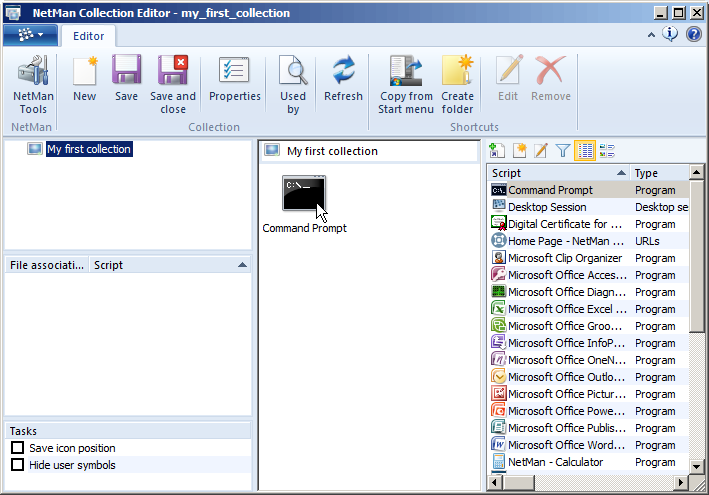Screen dimensions: 709x495
Task: Select the Microsoft Office InfoPath row
Action: (589, 343)
